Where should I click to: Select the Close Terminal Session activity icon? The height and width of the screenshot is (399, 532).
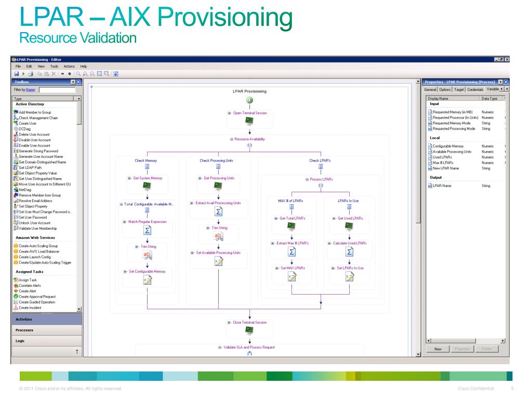point(249,330)
